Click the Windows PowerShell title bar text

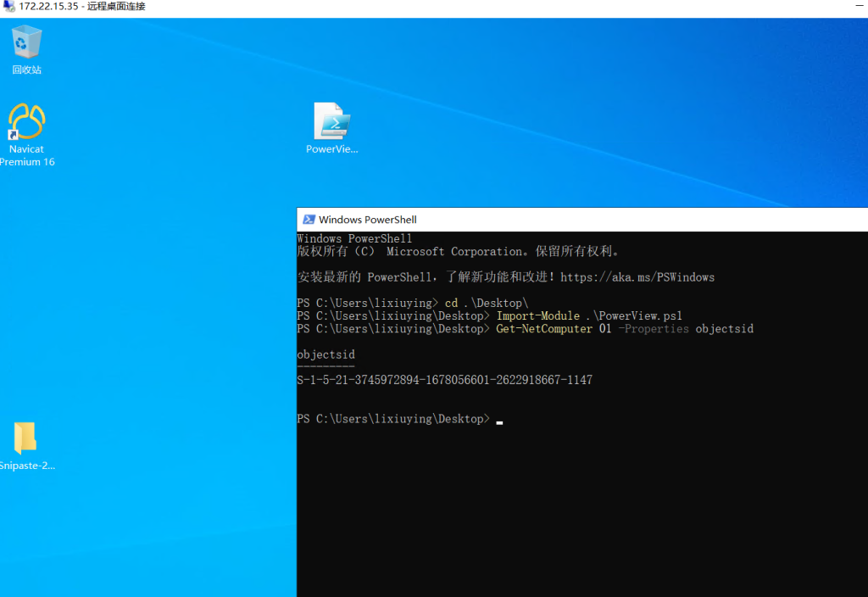(367, 220)
